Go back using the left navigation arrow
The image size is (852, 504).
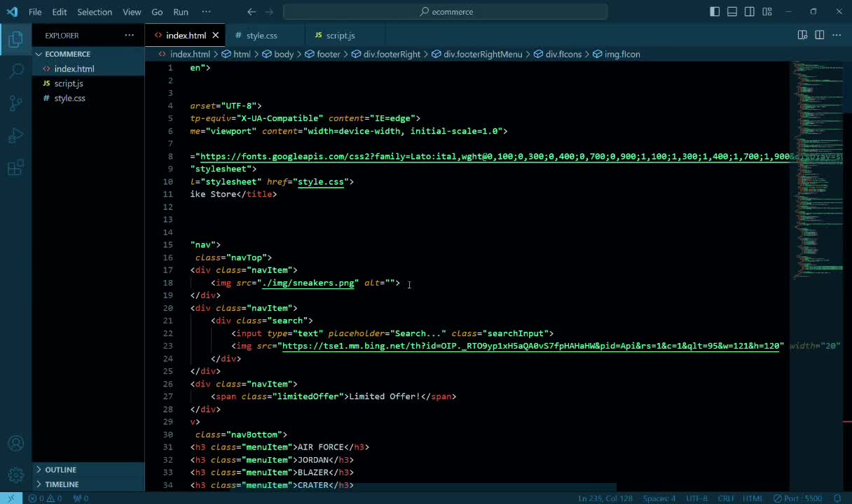click(252, 12)
